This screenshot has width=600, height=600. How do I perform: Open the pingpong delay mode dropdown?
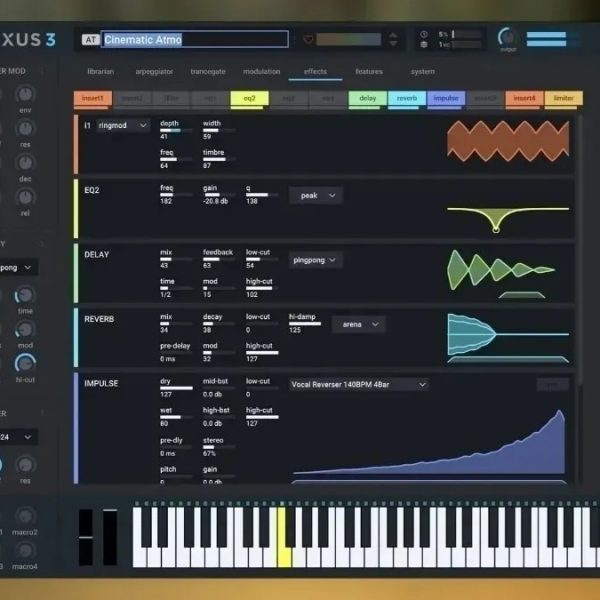[315, 260]
